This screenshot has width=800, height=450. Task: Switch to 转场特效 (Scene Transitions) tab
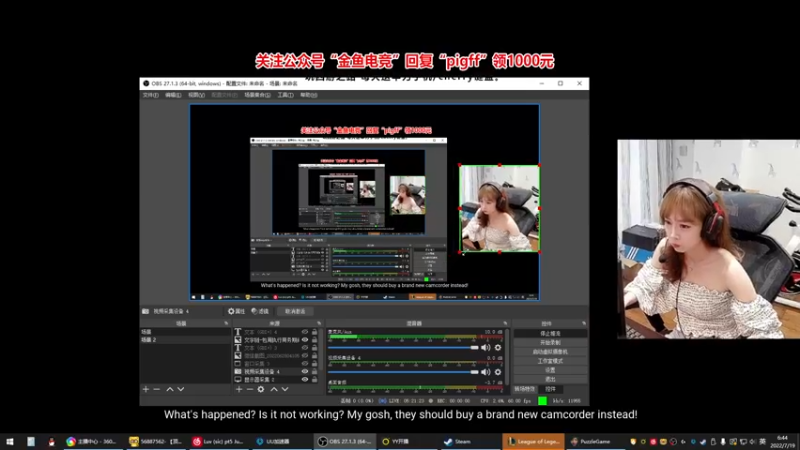click(524, 389)
